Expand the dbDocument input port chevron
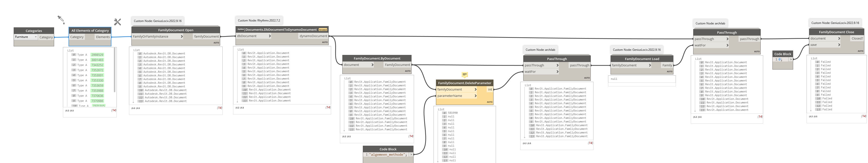868x163 pixels. coord(270,36)
